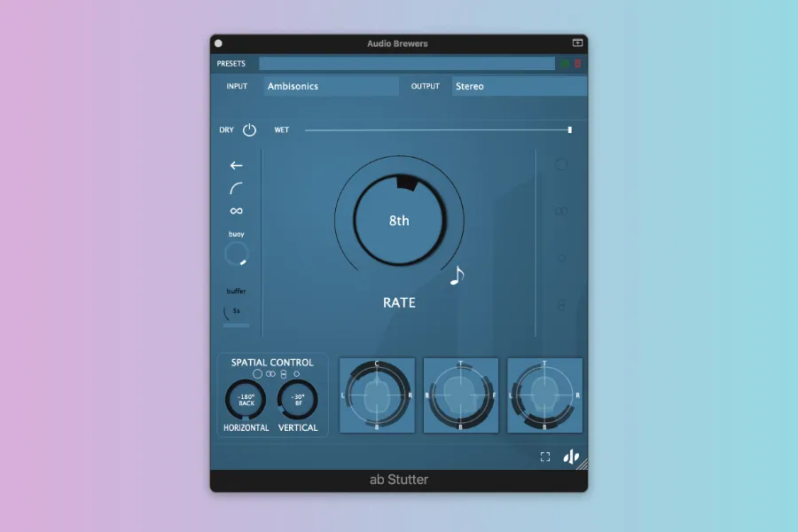798x532 pixels.
Task: Click the HORIZONTAL -180° BACK knob
Action: (x=246, y=400)
